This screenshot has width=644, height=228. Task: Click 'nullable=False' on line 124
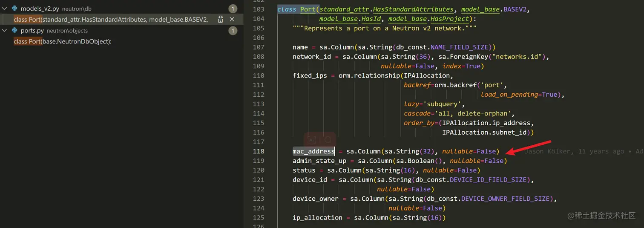click(x=415, y=208)
